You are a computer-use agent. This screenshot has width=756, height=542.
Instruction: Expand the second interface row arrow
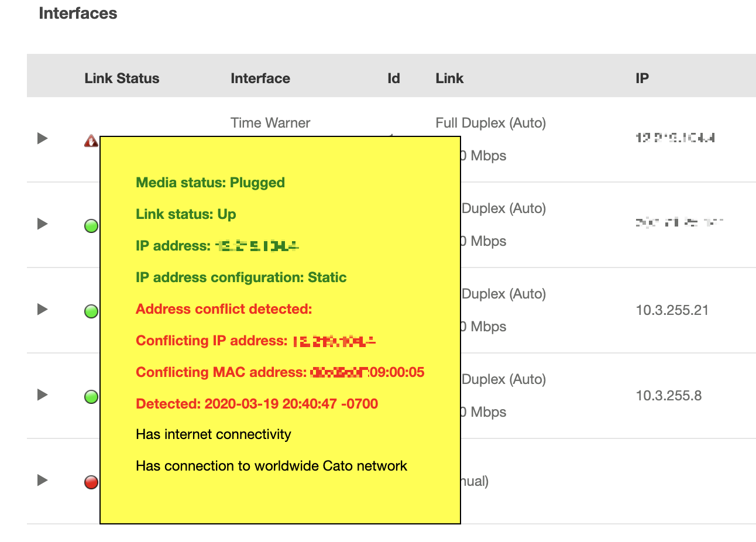tap(42, 224)
